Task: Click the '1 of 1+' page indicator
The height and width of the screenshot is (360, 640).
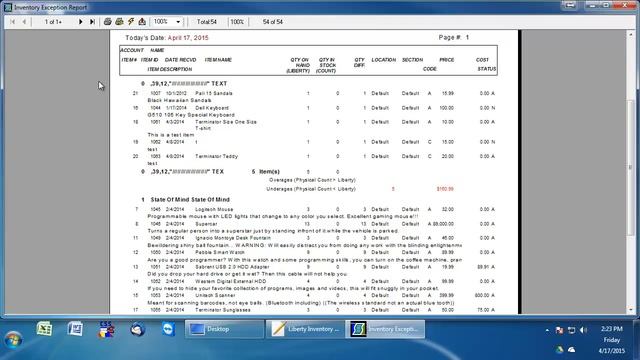Action: pyautogui.click(x=53, y=22)
